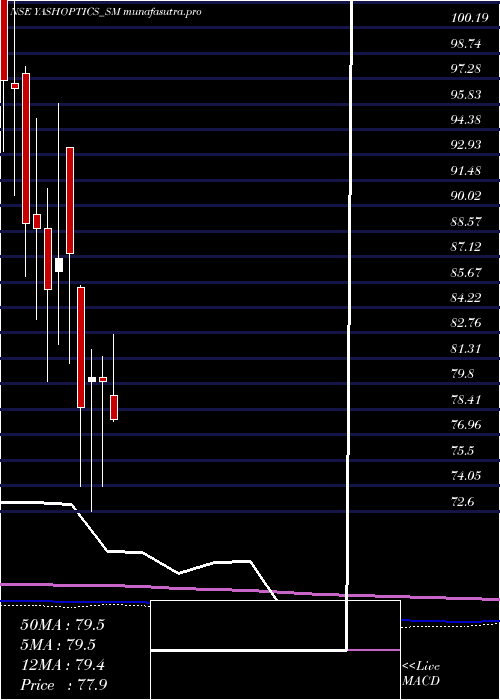
Task: Click the 97.28 price axis label
Action: pos(466,69)
